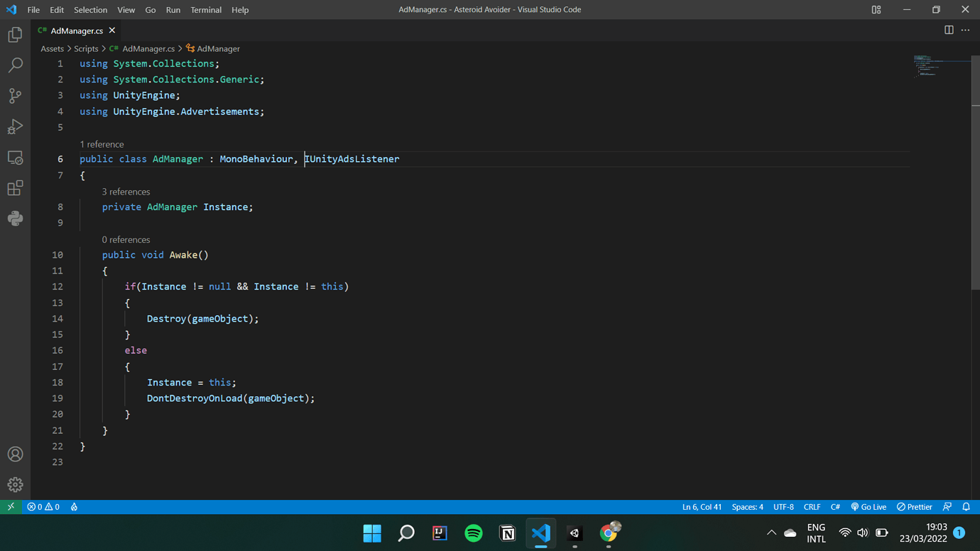Click the '3 references' code lens link

pos(126,192)
